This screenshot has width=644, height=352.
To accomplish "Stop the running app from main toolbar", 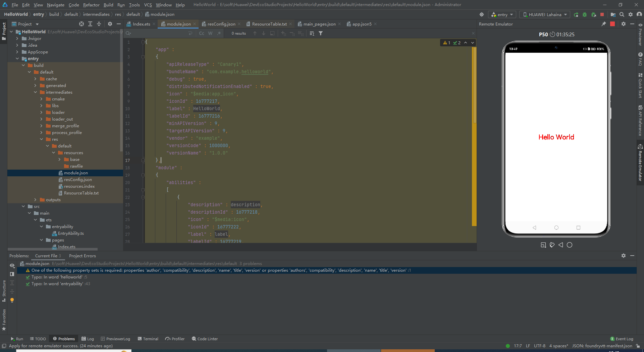I will (x=602, y=14).
